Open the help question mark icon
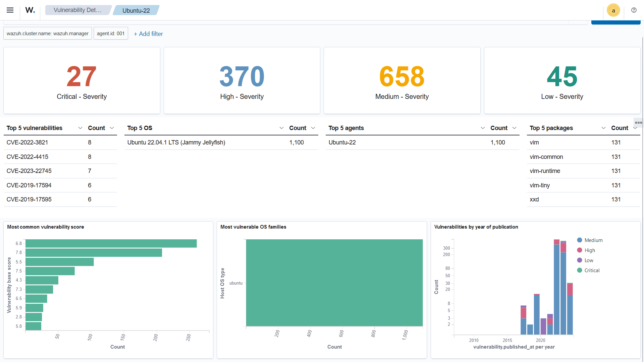The width and height of the screenshot is (644, 362). click(634, 10)
